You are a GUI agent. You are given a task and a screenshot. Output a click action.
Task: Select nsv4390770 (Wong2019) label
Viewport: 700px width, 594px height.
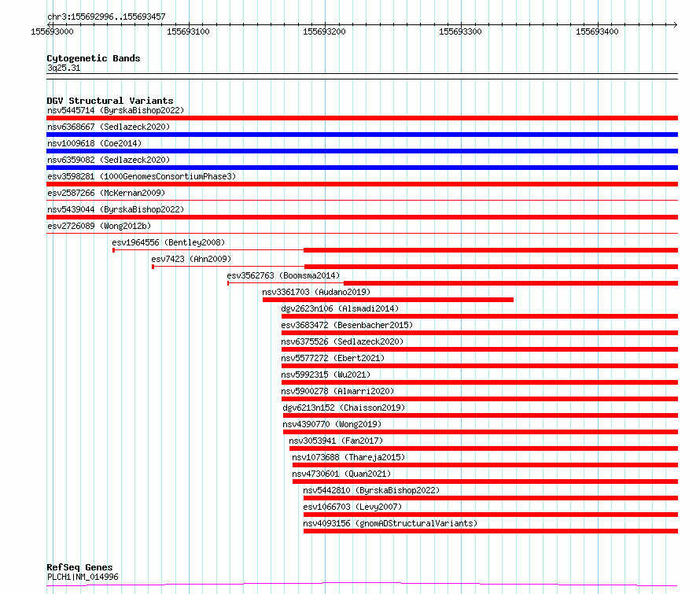click(332, 424)
